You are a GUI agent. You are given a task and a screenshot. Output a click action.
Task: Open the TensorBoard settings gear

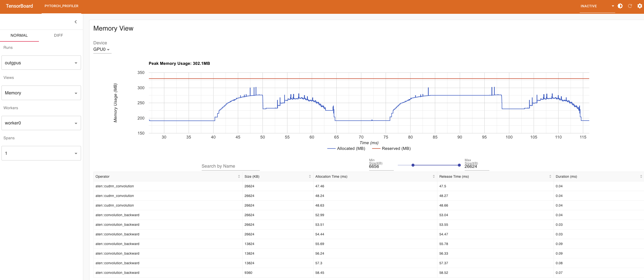640,6
